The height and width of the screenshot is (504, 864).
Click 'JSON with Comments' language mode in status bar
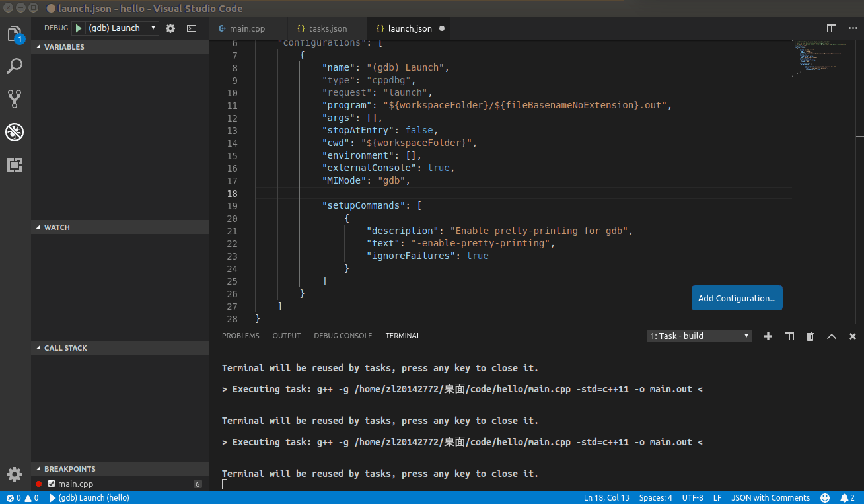click(x=770, y=498)
